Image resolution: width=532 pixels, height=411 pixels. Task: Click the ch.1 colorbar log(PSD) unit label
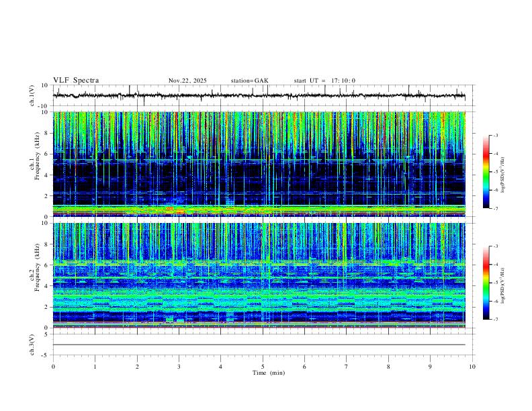[503, 175]
